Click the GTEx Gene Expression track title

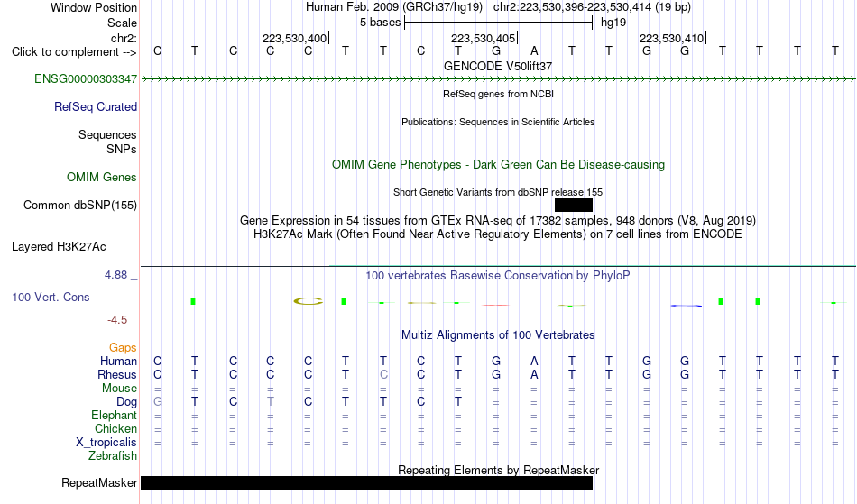(497, 221)
